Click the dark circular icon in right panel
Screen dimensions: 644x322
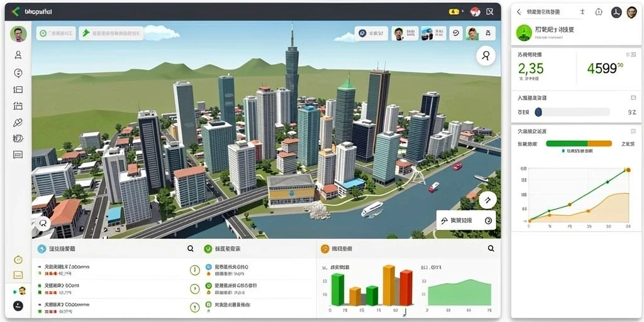click(x=616, y=13)
